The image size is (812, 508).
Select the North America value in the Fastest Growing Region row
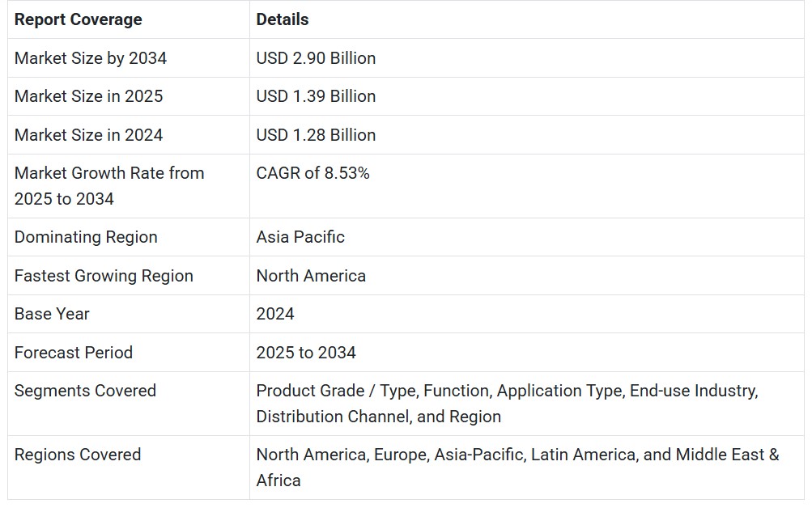pyautogui.click(x=311, y=276)
